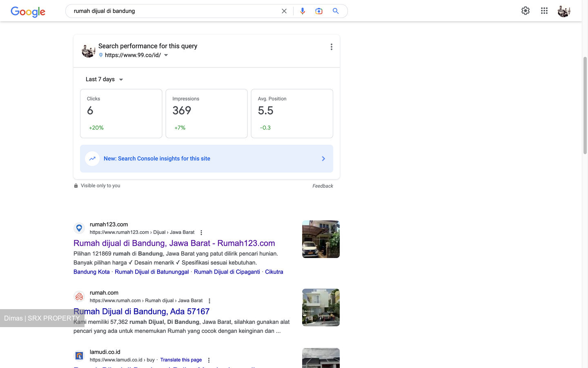Image resolution: width=588 pixels, height=368 pixels.
Task: Expand the Last 7 days dropdown
Action: click(x=105, y=79)
